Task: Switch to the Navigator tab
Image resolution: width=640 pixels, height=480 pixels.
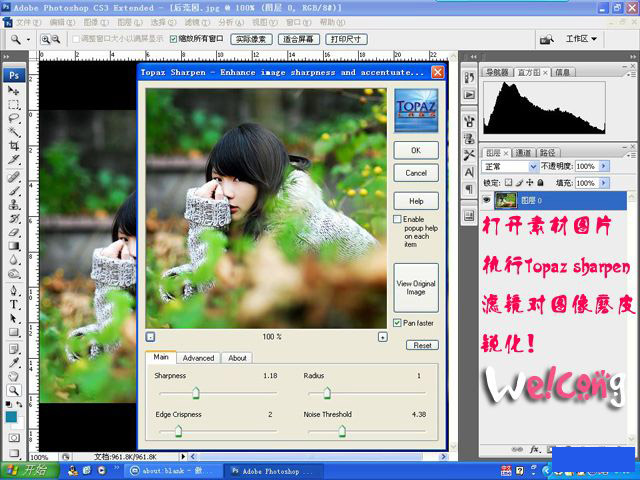Action: [497, 72]
